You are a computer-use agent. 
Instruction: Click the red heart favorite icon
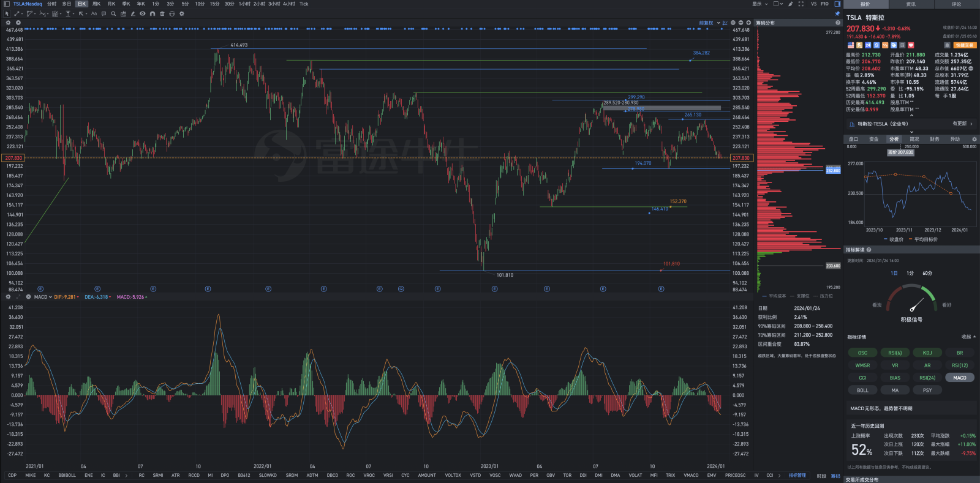pos(911,45)
